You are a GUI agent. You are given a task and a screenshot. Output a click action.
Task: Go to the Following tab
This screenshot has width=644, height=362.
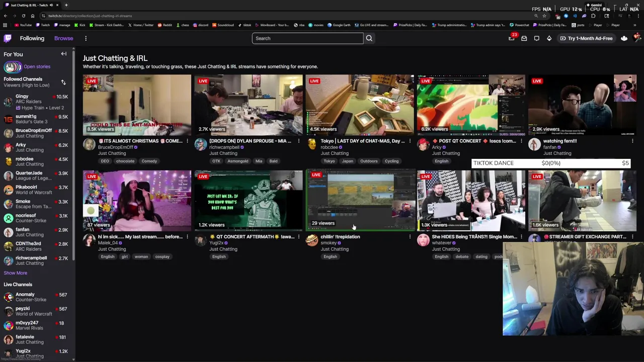[x=32, y=38]
